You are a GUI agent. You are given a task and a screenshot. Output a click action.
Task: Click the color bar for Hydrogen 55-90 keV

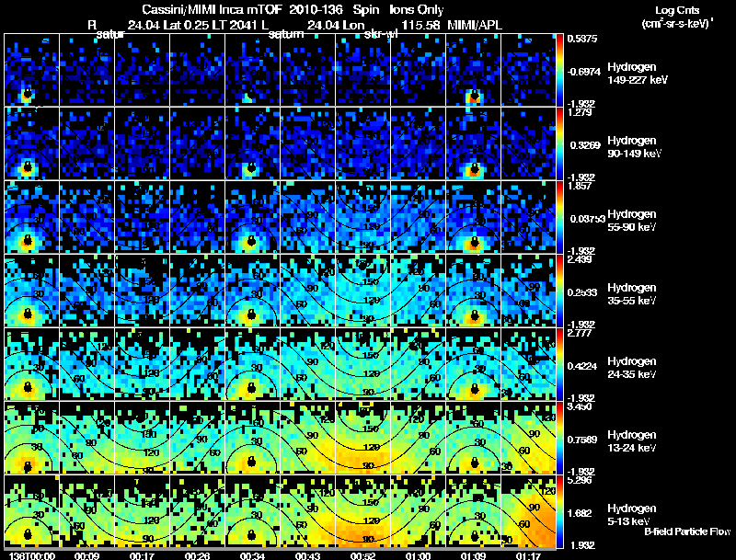pyautogui.click(x=560, y=217)
